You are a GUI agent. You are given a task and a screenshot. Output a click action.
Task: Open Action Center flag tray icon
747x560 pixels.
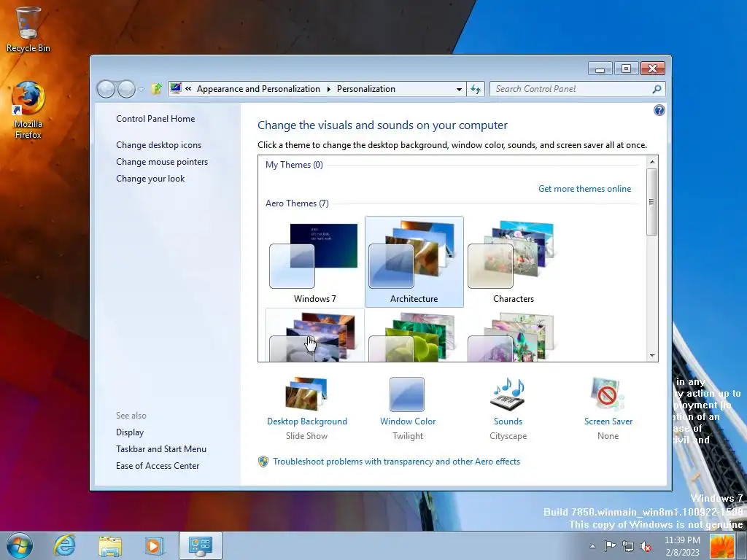point(610,546)
